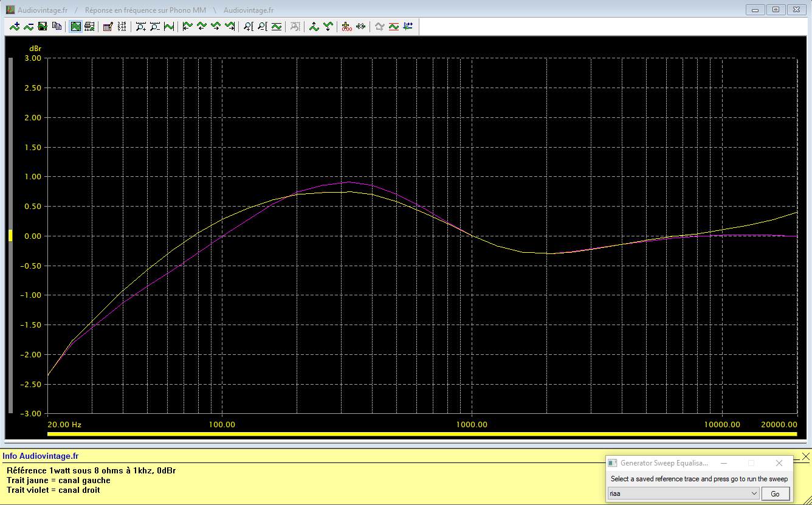Click the fit trace vertically icon (wave between lines)
The image size is (812, 505).
277,27
